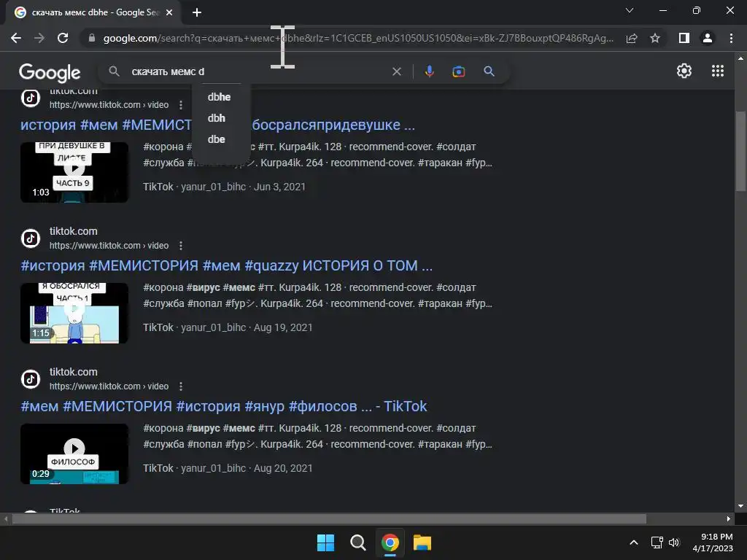Open more options for Aug 19 result
The height and width of the screenshot is (560, 747).
tap(181, 246)
